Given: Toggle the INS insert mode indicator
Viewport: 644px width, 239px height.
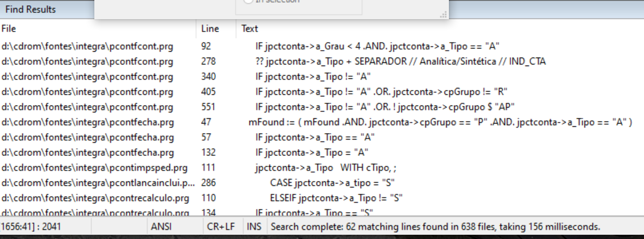Looking at the screenshot, I should pyautogui.click(x=254, y=227).
